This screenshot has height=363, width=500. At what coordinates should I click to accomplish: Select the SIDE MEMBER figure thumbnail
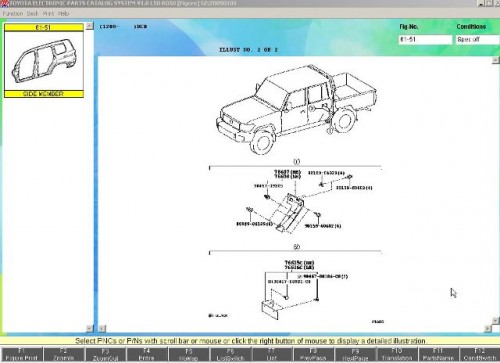click(44, 61)
